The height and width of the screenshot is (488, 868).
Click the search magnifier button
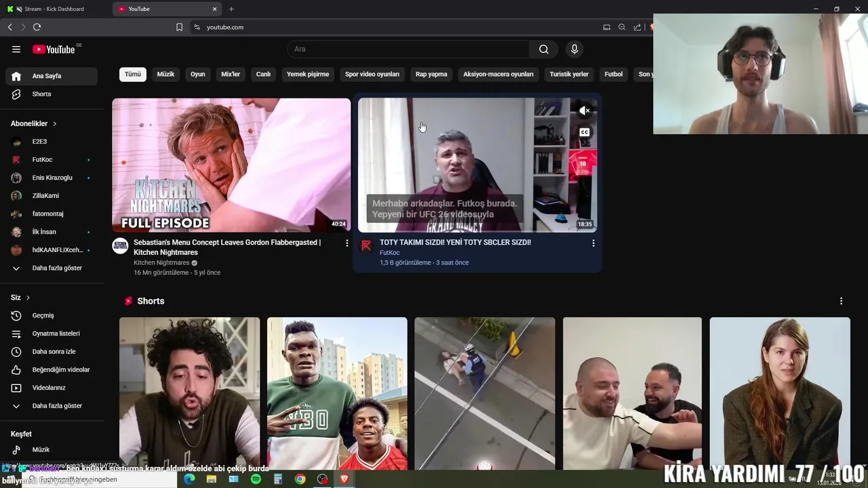[x=544, y=49]
